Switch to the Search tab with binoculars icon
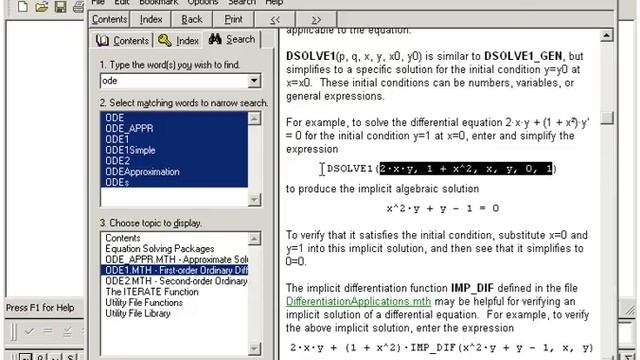 pos(232,40)
